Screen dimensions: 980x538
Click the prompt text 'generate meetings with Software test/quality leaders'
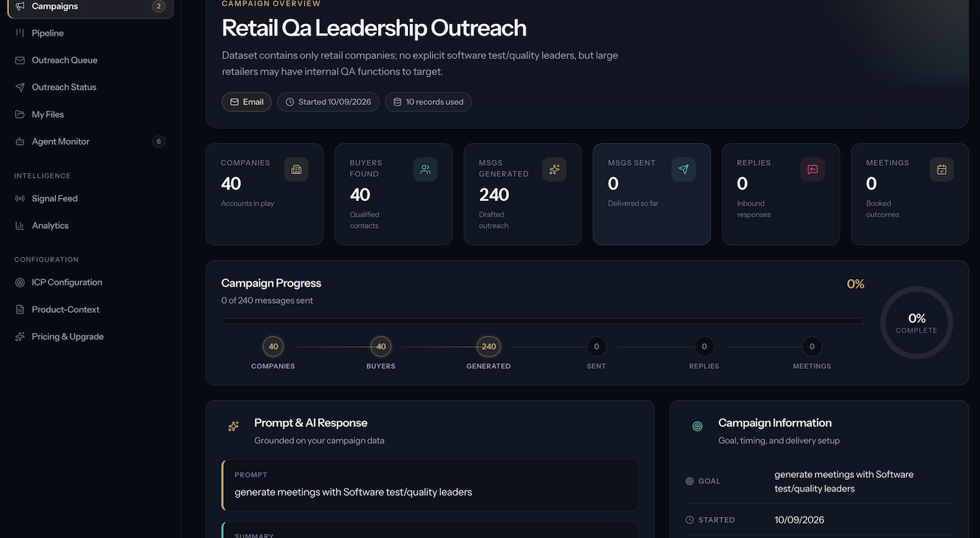pyautogui.click(x=353, y=492)
